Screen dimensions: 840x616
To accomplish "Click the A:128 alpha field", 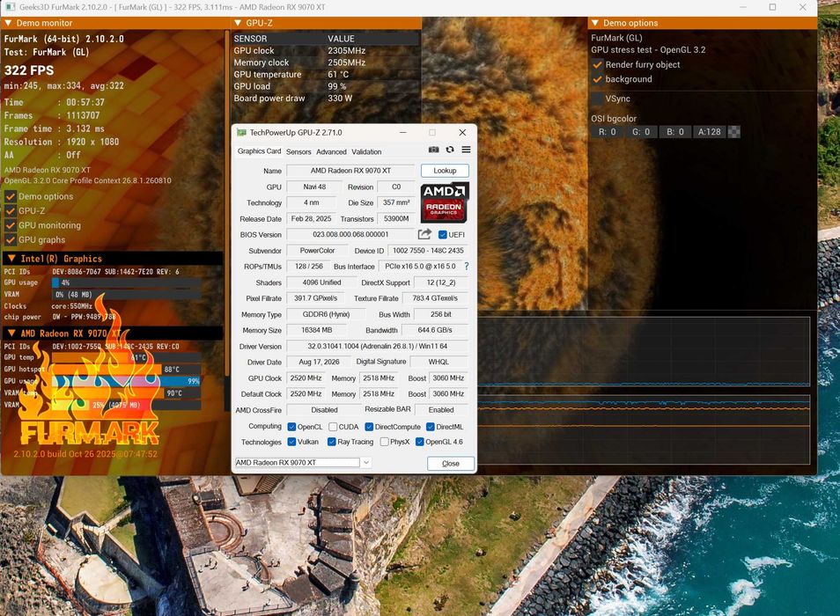I will coord(710,132).
